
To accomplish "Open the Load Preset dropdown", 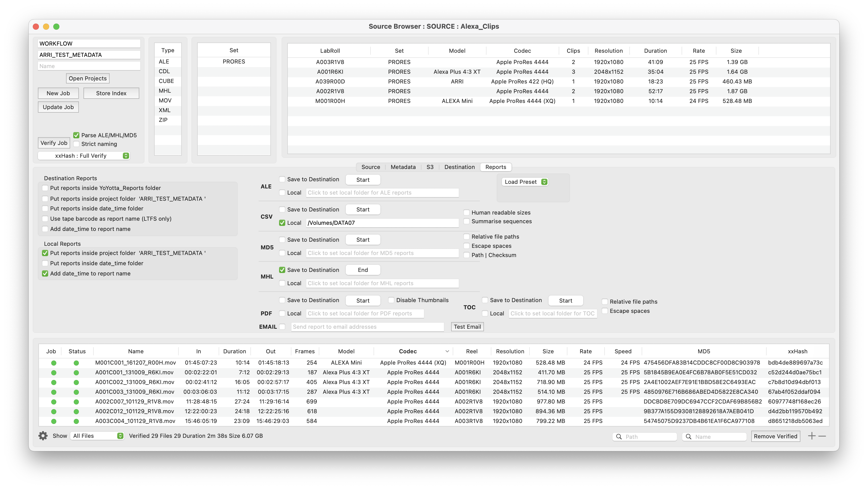I will (x=525, y=182).
